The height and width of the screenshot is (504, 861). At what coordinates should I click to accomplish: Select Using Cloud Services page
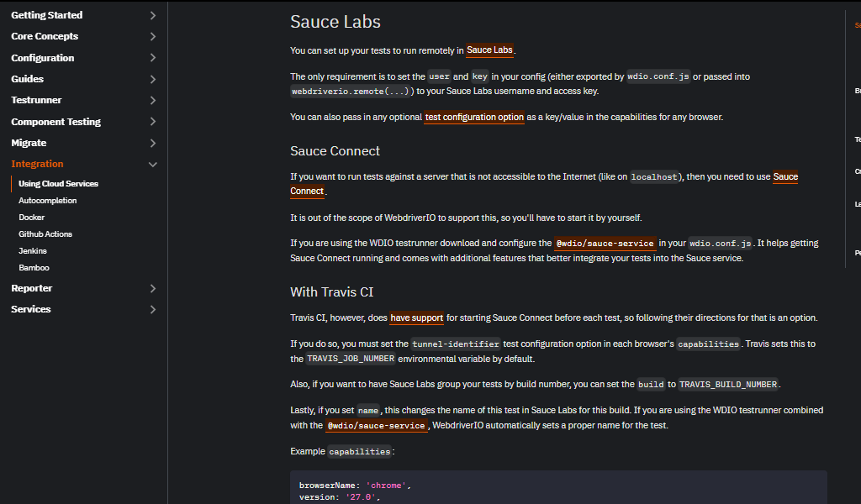tap(58, 184)
